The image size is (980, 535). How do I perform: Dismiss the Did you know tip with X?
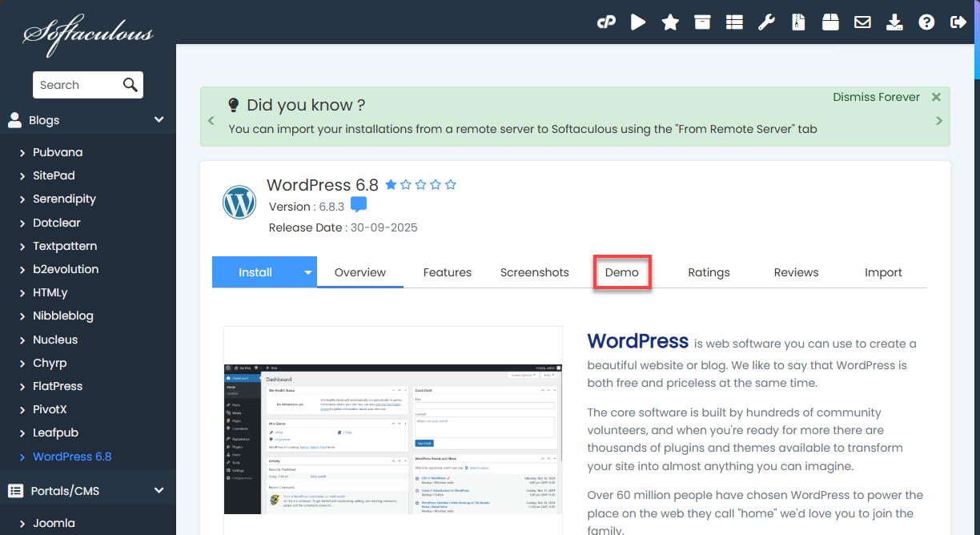pyautogui.click(x=936, y=97)
